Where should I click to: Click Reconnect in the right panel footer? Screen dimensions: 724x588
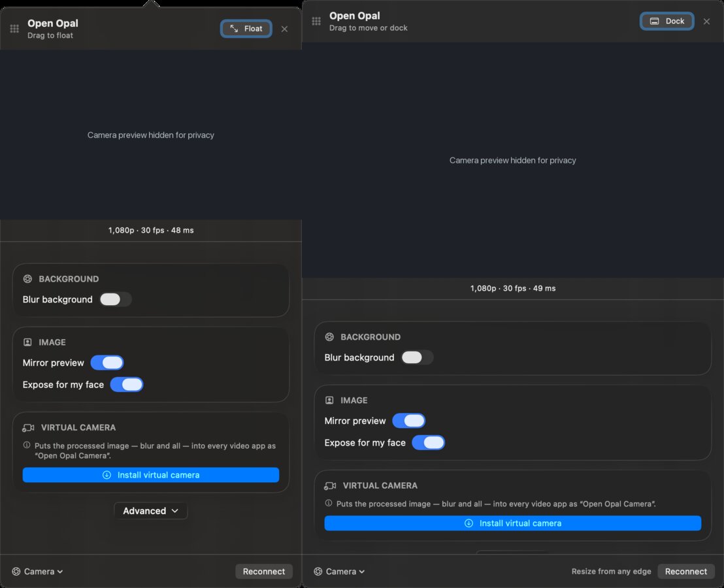click(x=686, y=572)
